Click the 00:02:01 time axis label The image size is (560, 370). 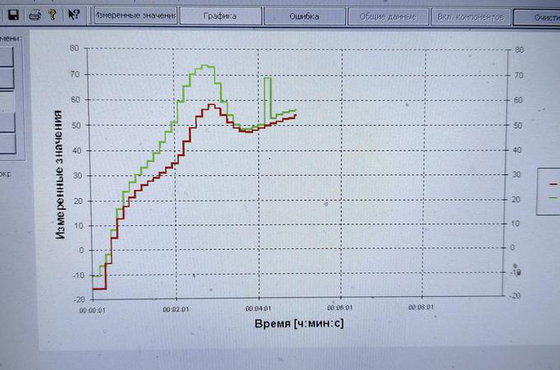176,309
